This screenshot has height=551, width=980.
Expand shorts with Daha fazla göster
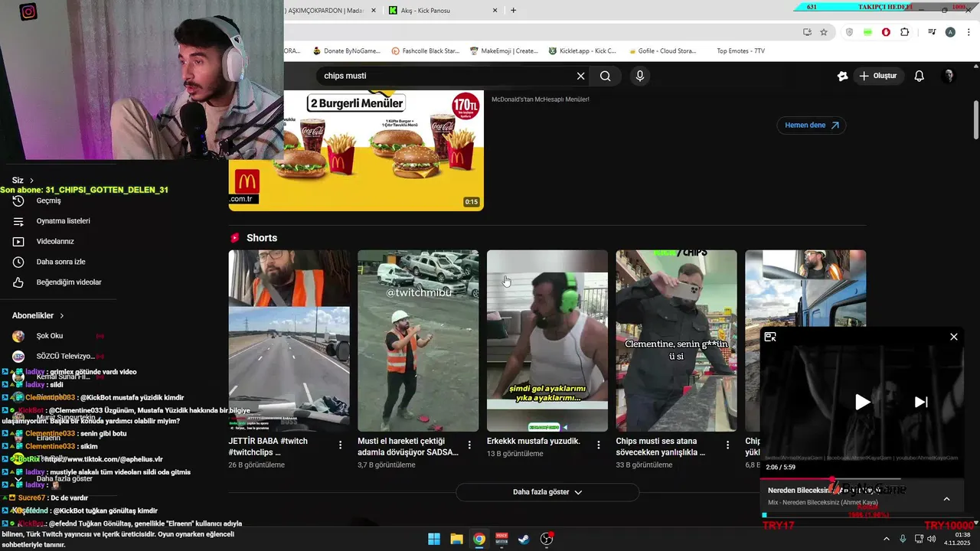[x=547, y=492]
